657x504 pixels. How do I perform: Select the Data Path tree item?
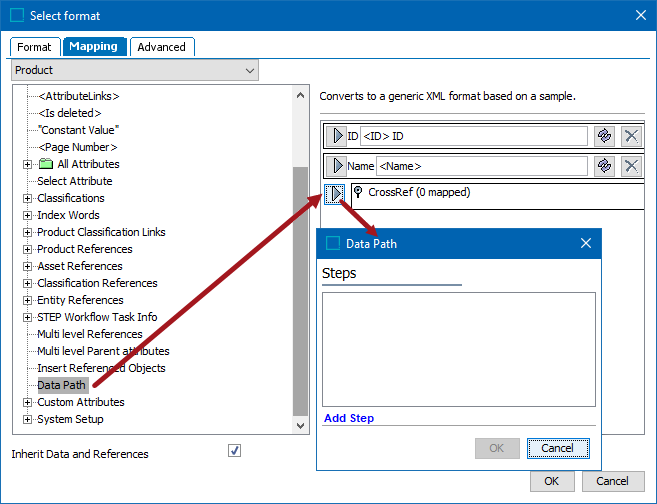click(62, 385)
